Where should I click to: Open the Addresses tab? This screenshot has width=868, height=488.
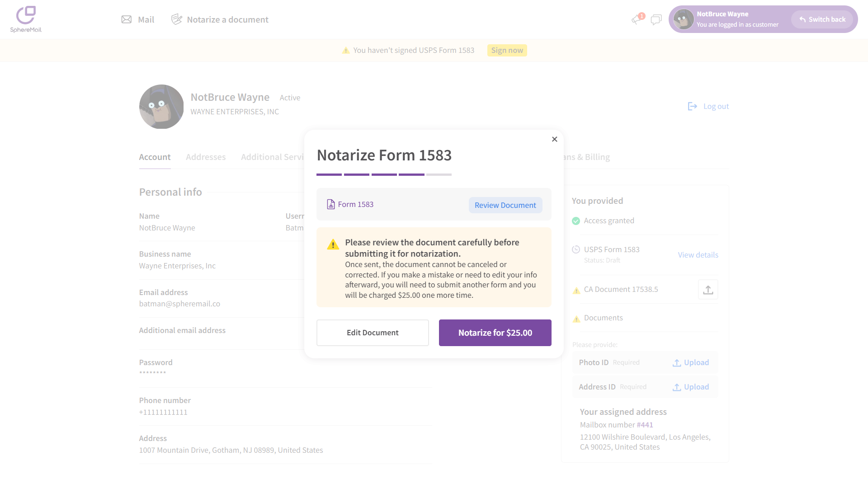coord(206,157)
